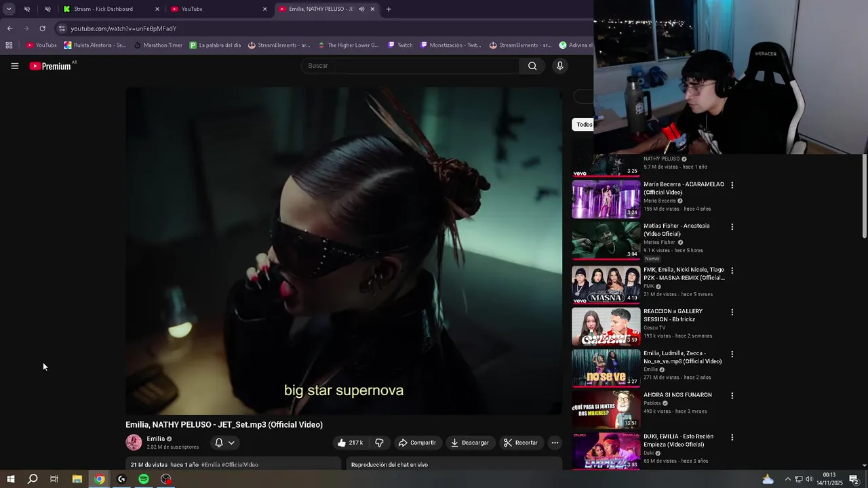Open the Windows notification center
Viewport: 868px width, 488px height.
coord(854,479)
